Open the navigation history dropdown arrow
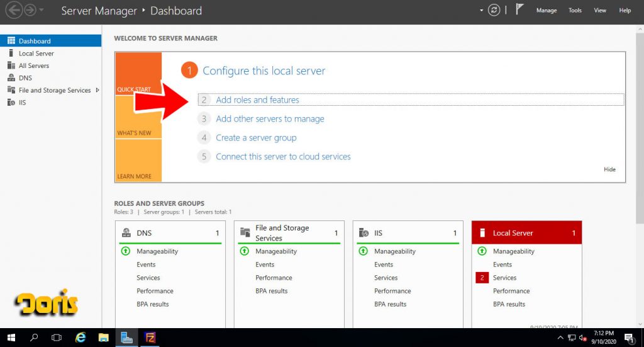The image size is (644, 347). coord(41,10)
